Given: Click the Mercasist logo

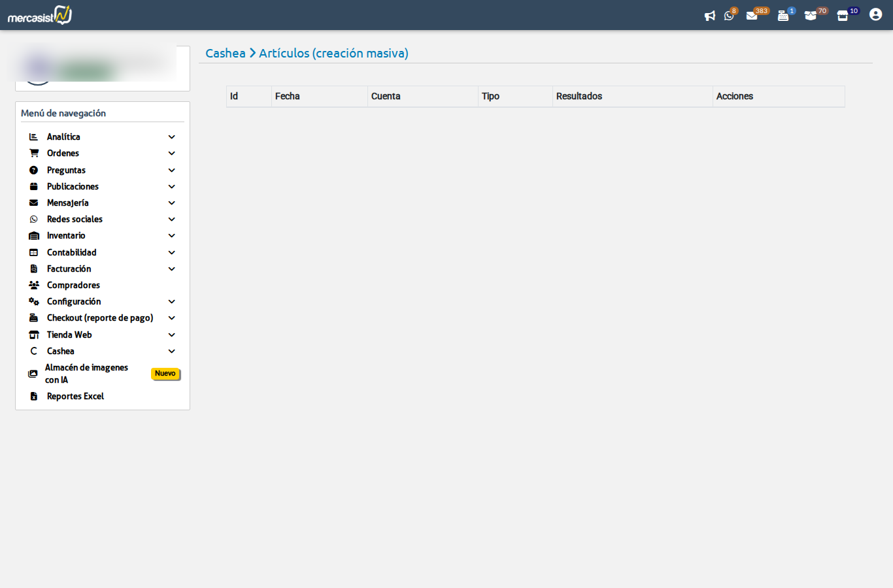Looking at the screenshot, I should 40,15.
